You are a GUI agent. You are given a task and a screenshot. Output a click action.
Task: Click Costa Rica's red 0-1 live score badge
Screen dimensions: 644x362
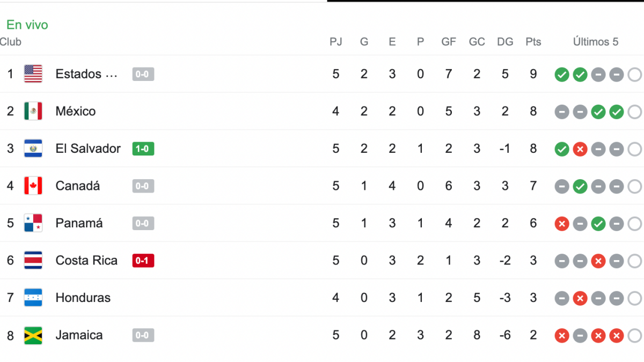pos(143,261)
